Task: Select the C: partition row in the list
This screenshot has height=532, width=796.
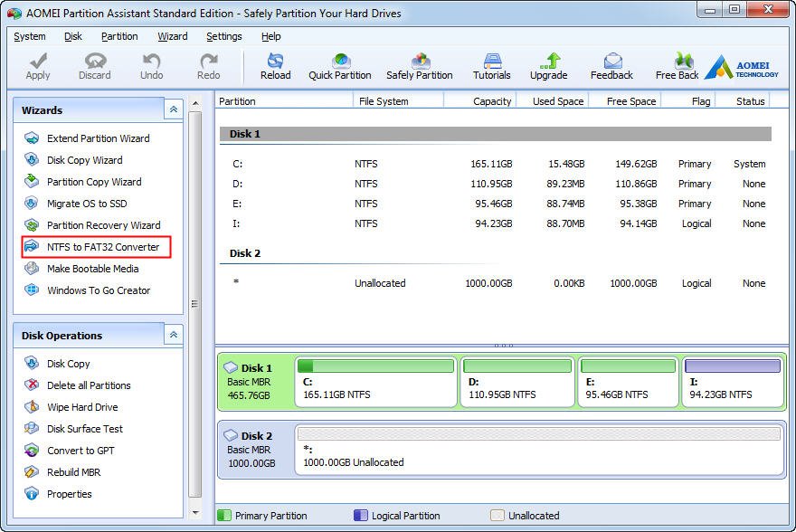Action: [x=493, y=164]
